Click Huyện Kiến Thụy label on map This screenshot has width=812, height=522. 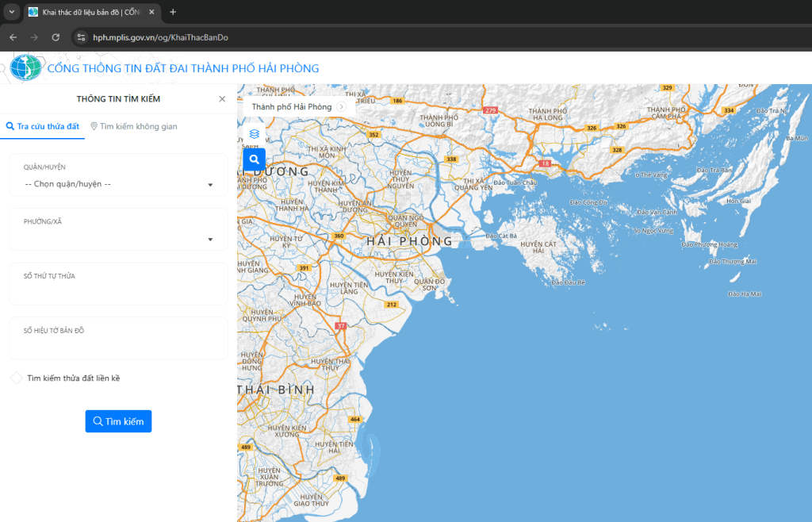tap(394, 277)
